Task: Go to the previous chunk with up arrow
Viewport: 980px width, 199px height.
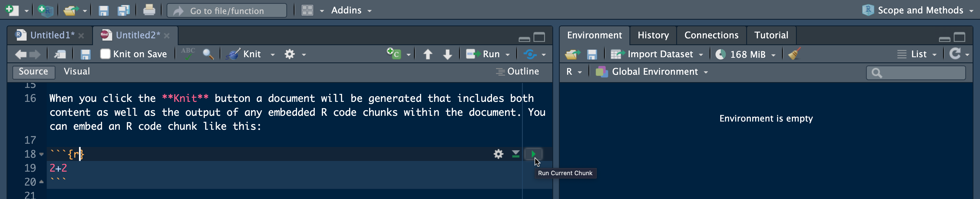Action: [x=428, y=54]
